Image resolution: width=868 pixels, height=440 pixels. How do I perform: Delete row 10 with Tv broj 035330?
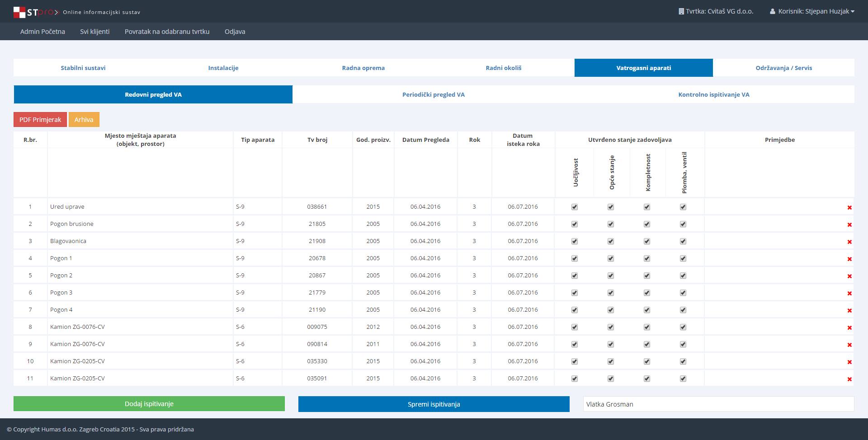coord(849,362)
